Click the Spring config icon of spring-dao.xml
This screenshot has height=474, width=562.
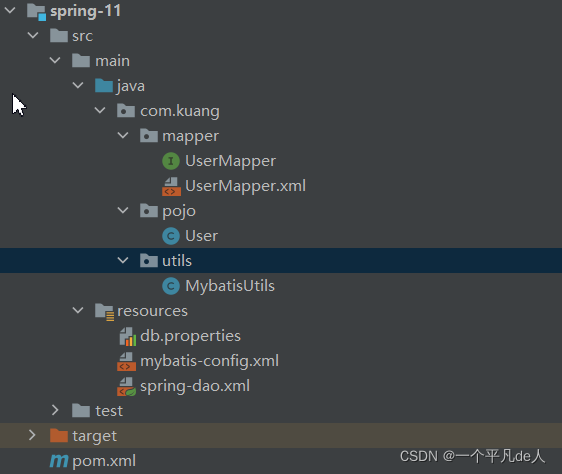point(127,387)
